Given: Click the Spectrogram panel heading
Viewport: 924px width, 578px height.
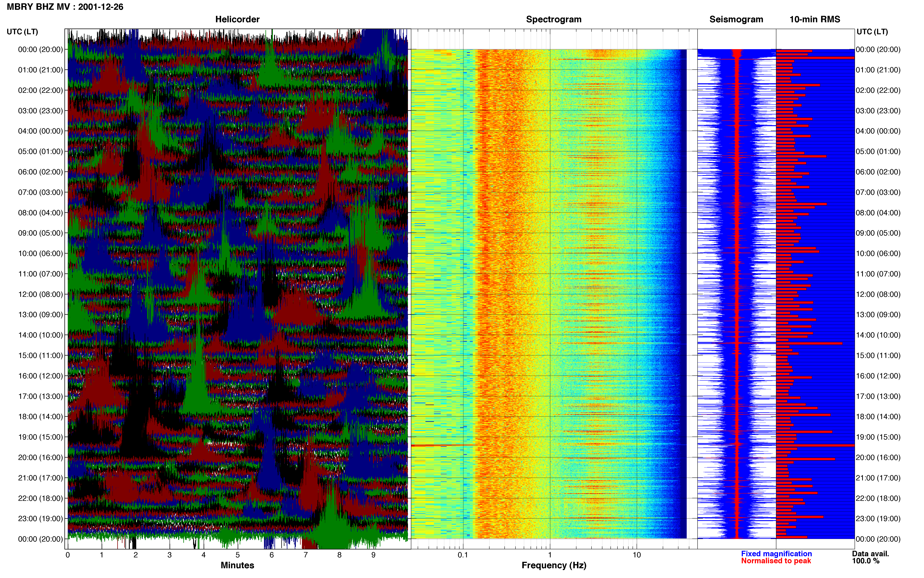Looking at the screenshot, I should 554,19.
